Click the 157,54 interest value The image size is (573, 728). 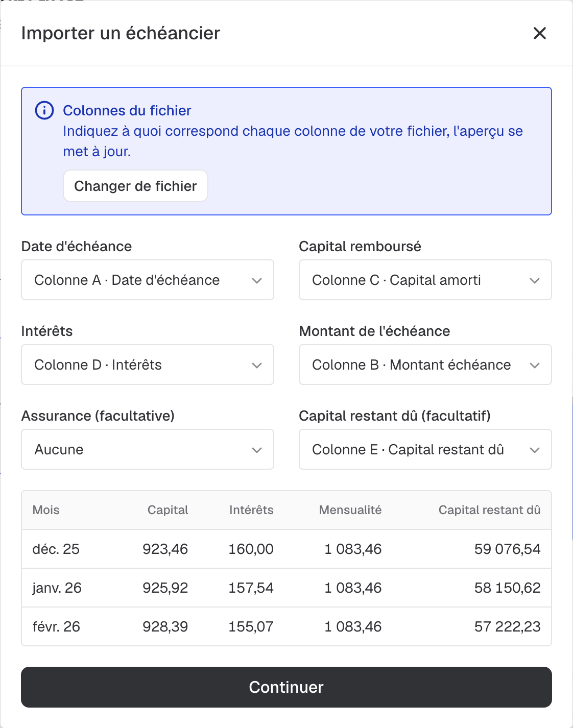click(251, 588)
